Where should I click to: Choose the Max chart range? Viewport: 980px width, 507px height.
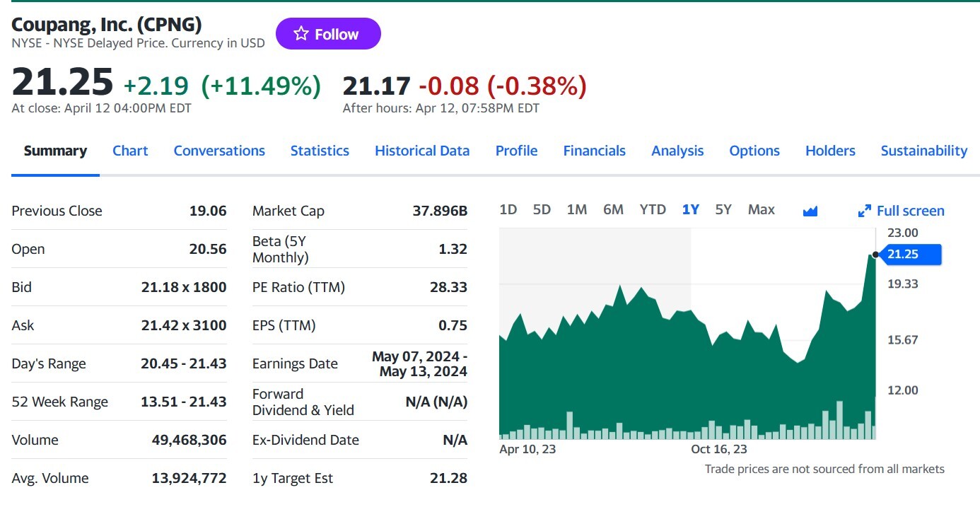(762, 209)
